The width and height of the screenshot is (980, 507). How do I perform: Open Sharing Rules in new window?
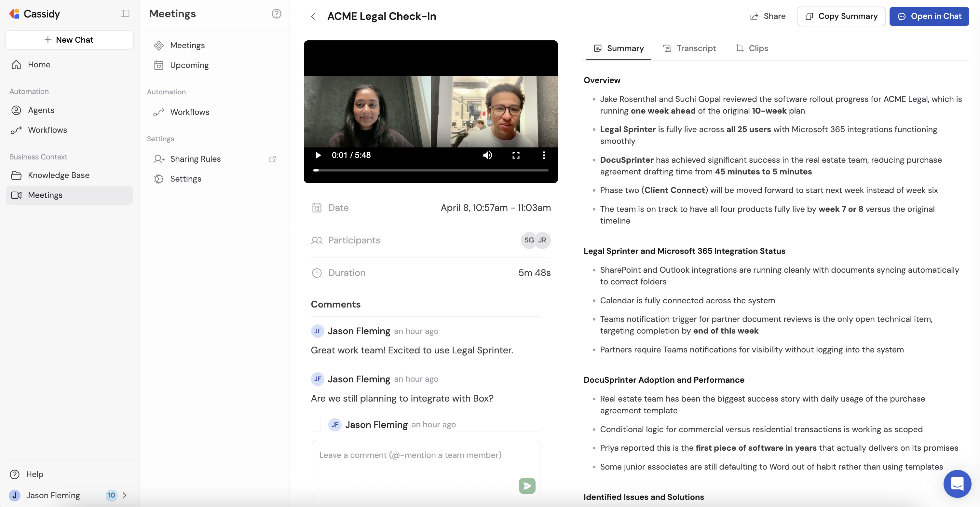(272, 159)
